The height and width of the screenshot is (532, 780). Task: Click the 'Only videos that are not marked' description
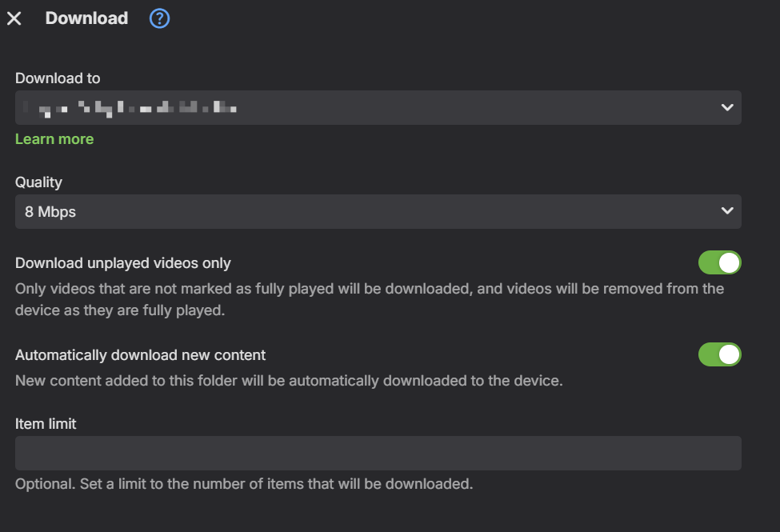point(370,299)
